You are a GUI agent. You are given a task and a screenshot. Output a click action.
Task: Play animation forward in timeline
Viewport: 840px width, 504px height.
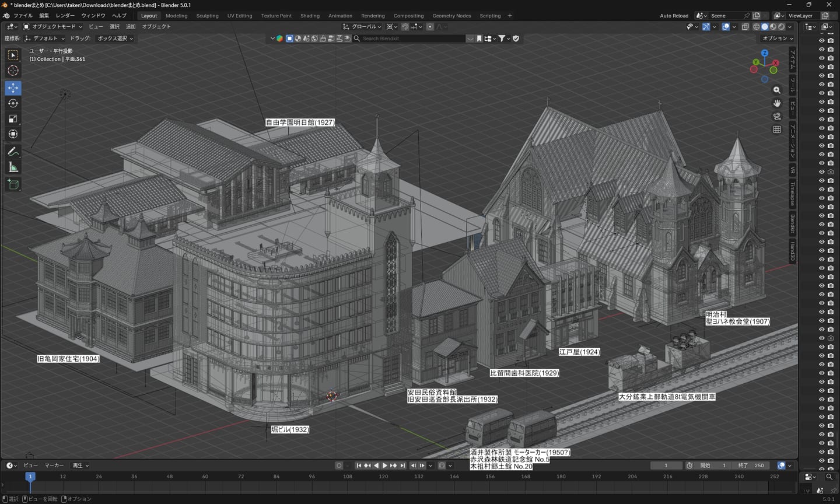(x=384, y=466)
